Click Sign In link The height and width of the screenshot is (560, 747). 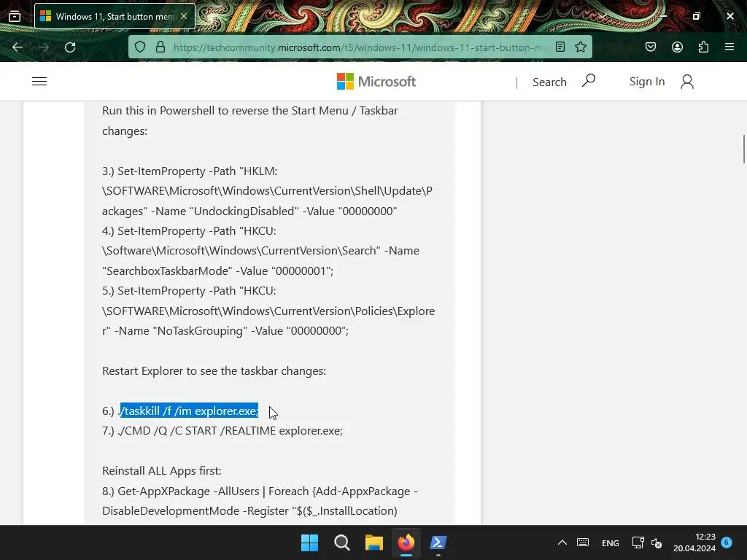pos(647,82)
